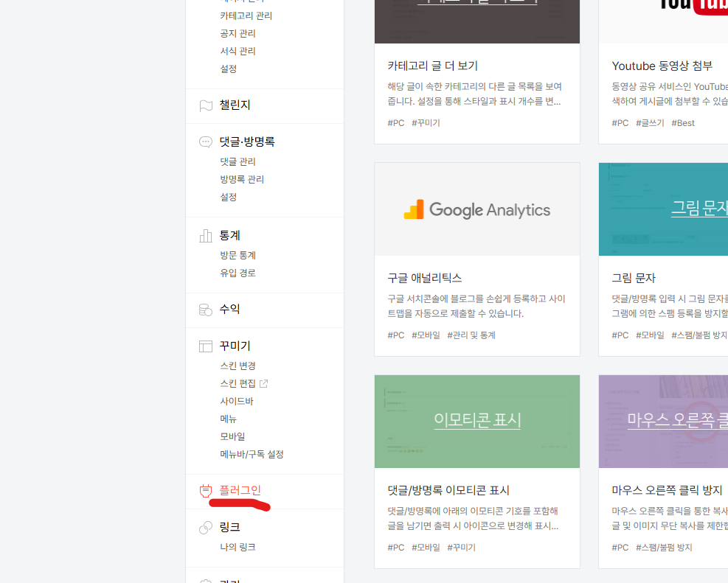Open 스킨 변경
Viewport: 728px width, 583px height.
[x=238, y=366]
